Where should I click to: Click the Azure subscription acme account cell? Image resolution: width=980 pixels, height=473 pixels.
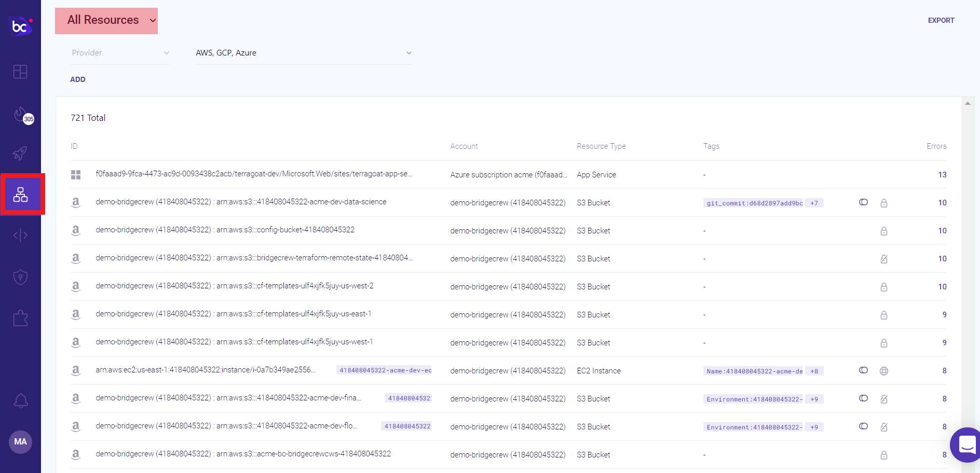[x=509, y=175]
